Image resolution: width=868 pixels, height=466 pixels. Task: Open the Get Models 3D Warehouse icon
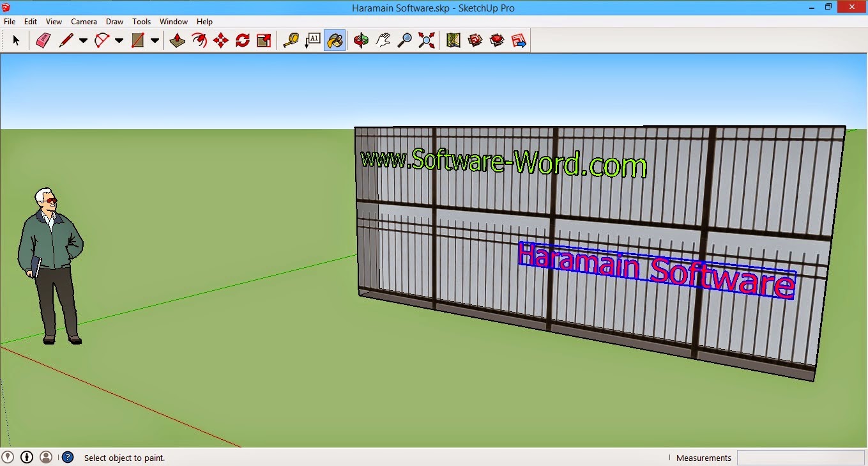pyautogui.click(x=475, y=41)
